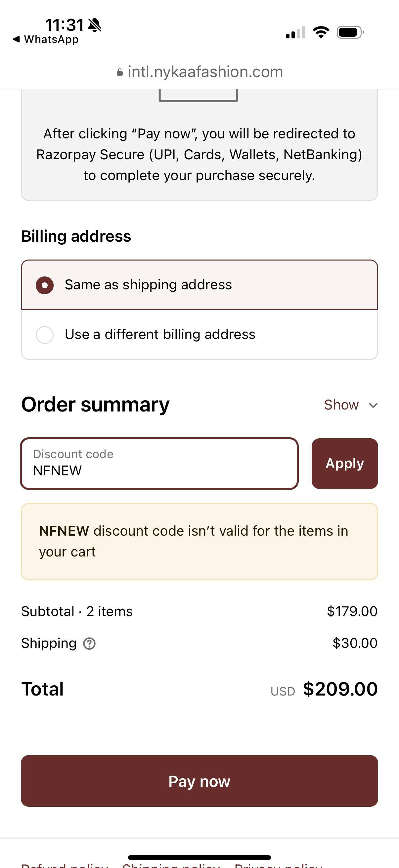Viewport: 399px width, 868px height.
Task: Tap the cellular signal bars icon
Action: (295, 33)
